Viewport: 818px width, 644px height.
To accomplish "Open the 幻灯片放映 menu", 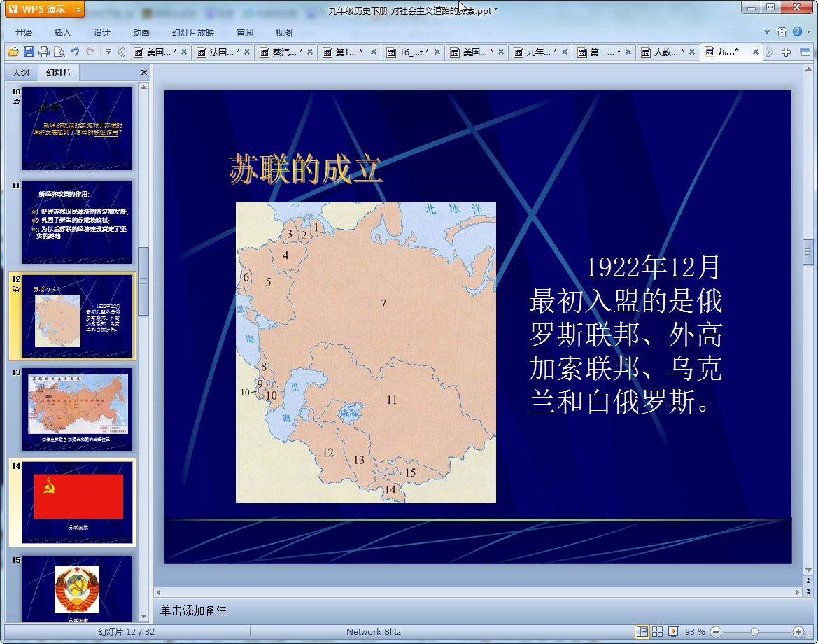I will coord(193,32).
